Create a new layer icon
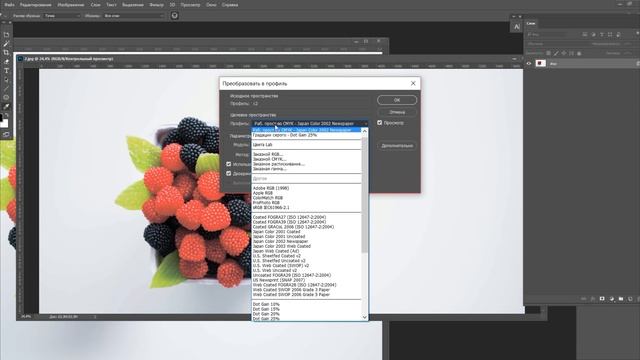The width and height of the screenshot is (640, 360). point(630,299)
